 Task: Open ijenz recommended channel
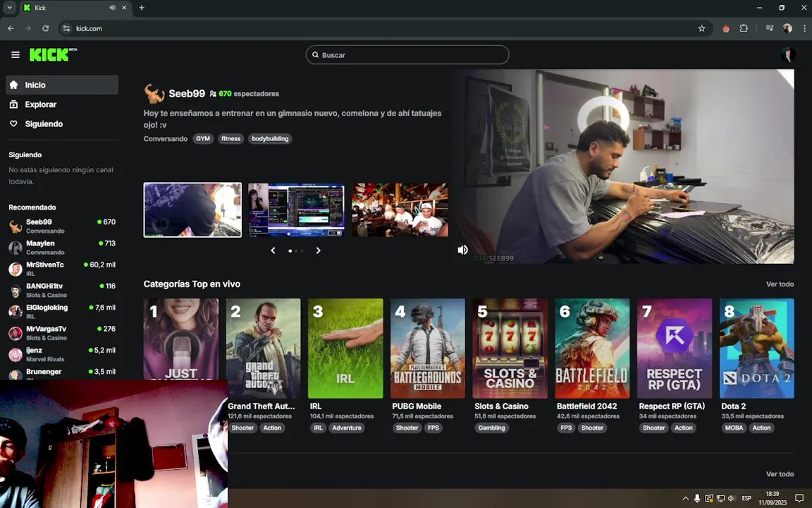tap(62, 355)
